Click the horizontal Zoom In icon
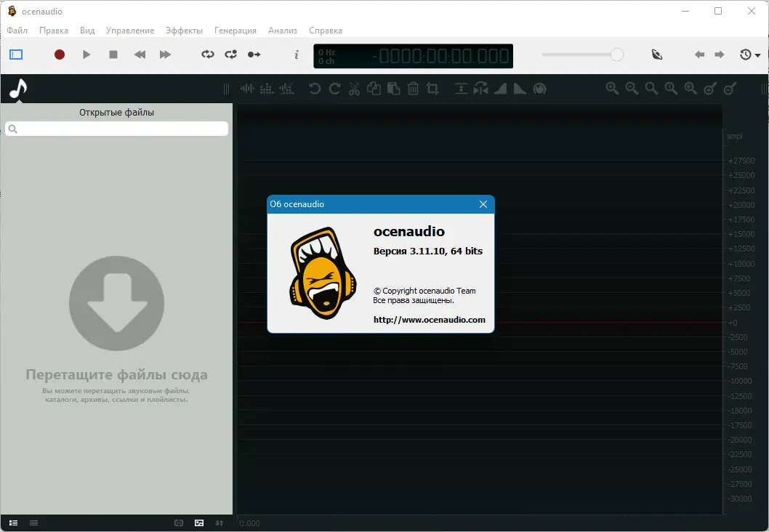 pyautogui.click(x=612, y=89)
